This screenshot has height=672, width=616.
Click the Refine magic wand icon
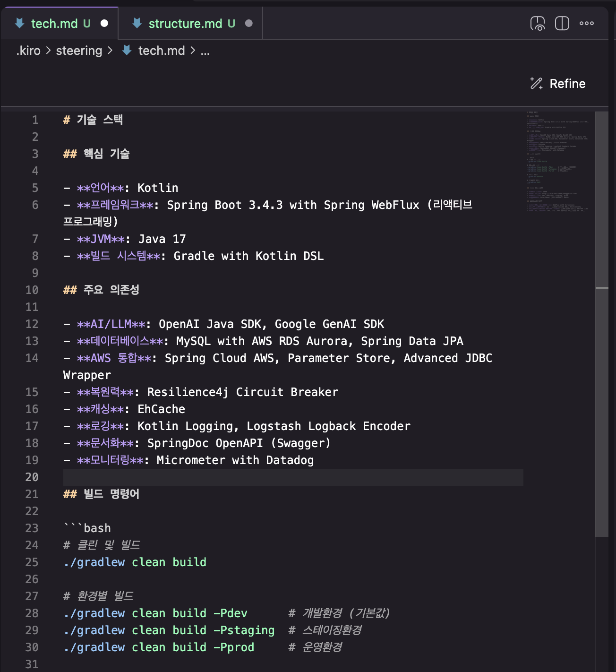tap(537, 84)
